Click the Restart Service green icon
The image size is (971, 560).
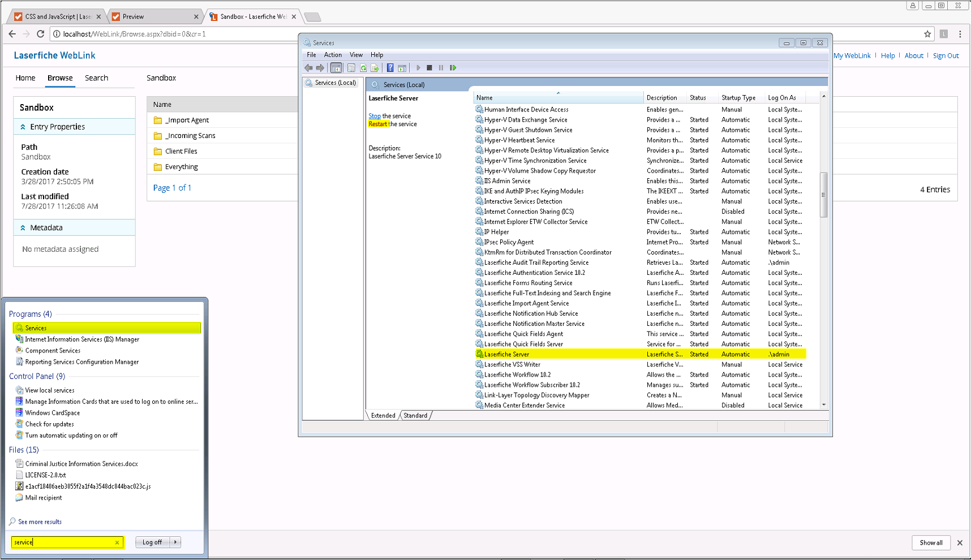tap(453, 68)
